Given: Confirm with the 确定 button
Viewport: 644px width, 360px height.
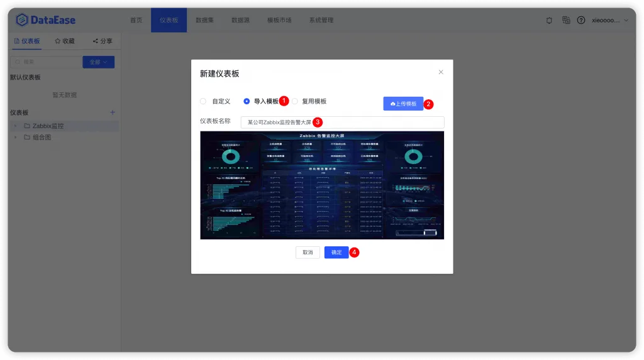Looking at the screenshot, I should coord(336,253).
